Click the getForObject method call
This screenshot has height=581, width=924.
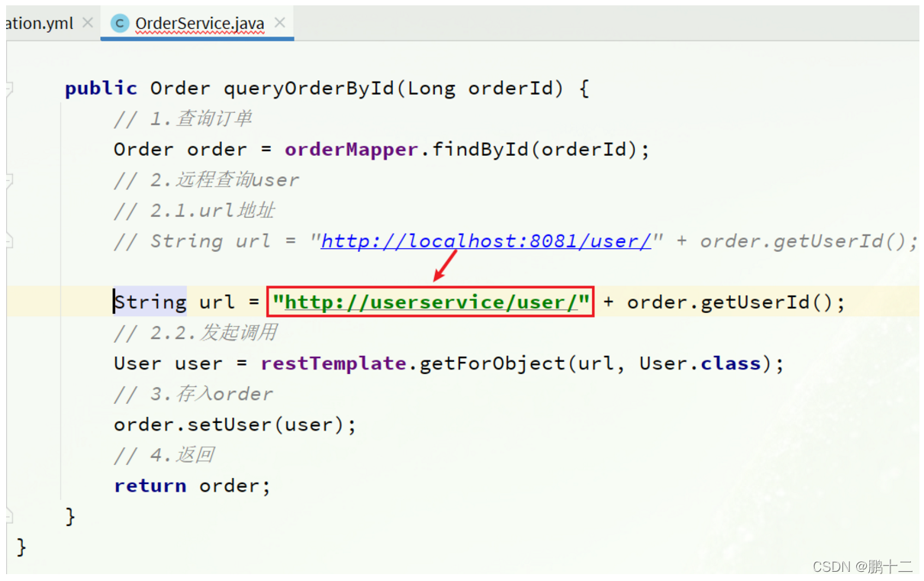point(492,363)
